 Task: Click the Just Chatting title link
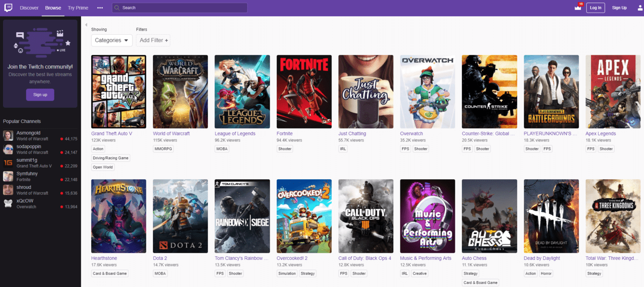point(352,133)
